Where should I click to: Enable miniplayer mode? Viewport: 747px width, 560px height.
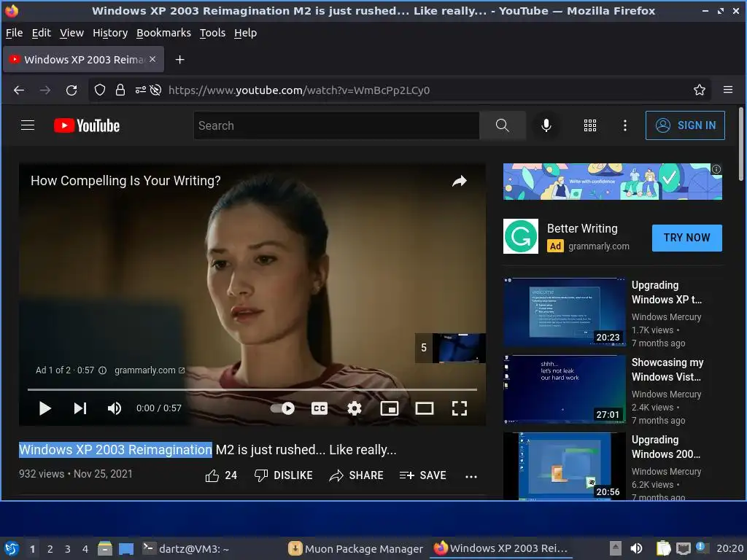tap(390, 408)
